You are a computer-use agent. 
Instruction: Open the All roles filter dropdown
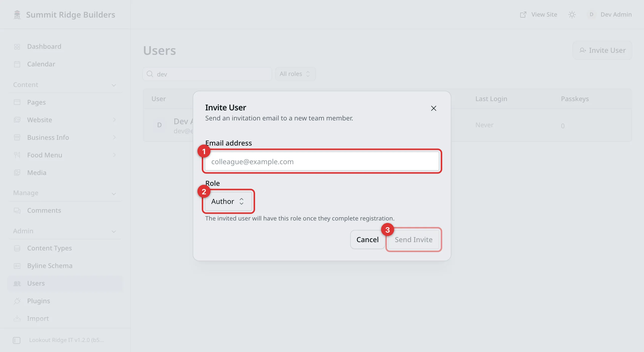295,74
